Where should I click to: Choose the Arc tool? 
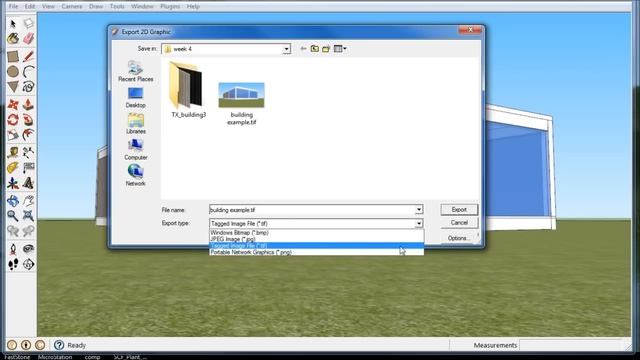point(28,71)
